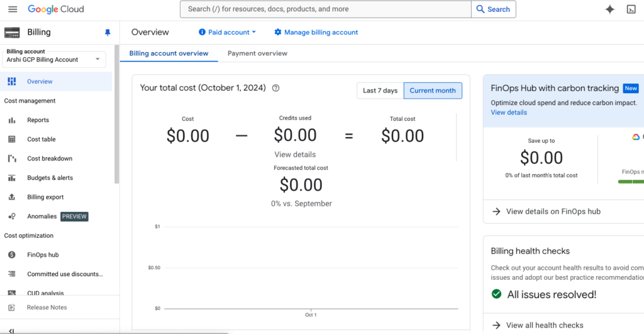
Task: Click the Cost table grid icon
Action: pyautogui.click(x=12, y=139)
